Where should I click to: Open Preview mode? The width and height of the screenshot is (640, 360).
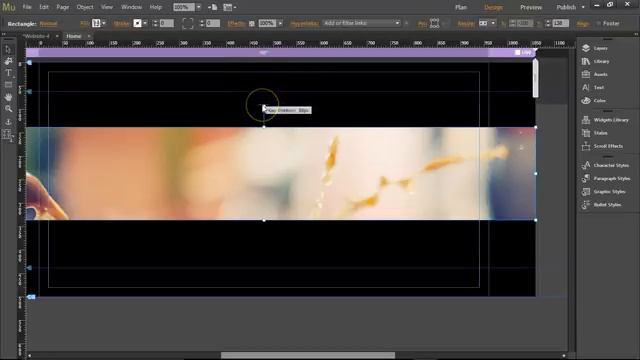click(531, 7)
